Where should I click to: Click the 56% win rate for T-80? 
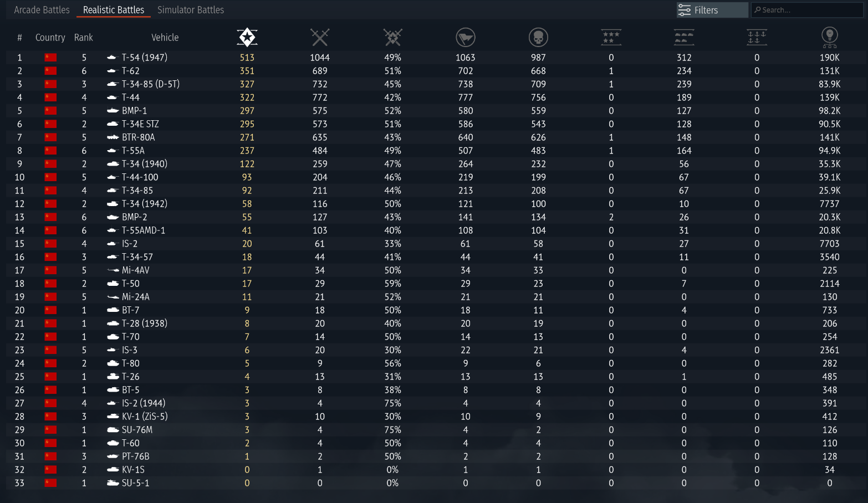tap(393, 363)
